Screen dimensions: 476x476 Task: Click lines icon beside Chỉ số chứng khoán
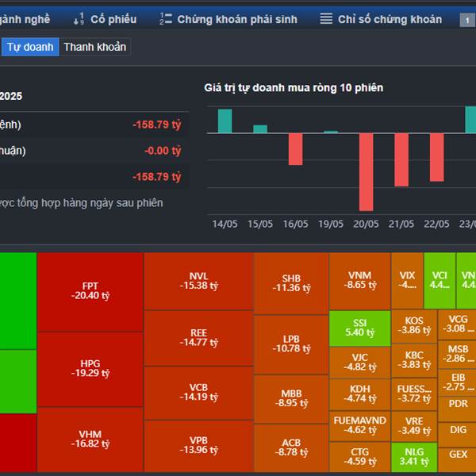[x=326, y=19]
